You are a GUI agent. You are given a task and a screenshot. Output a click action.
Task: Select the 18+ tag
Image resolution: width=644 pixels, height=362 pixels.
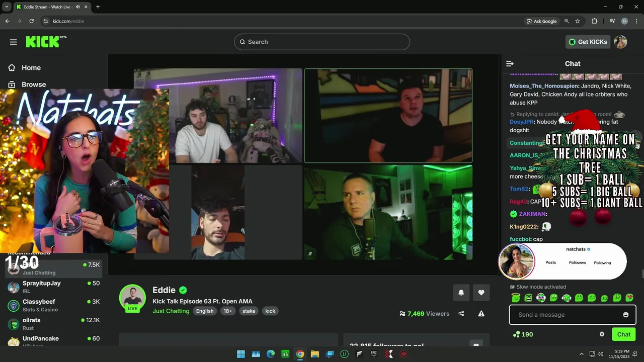coord(227,311)
